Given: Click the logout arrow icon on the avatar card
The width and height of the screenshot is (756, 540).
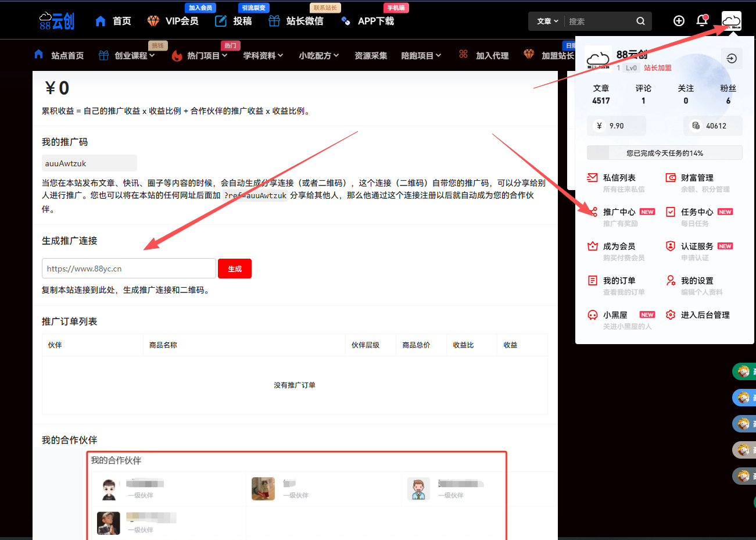Looking at the screenshot, I should coord(732,58).
